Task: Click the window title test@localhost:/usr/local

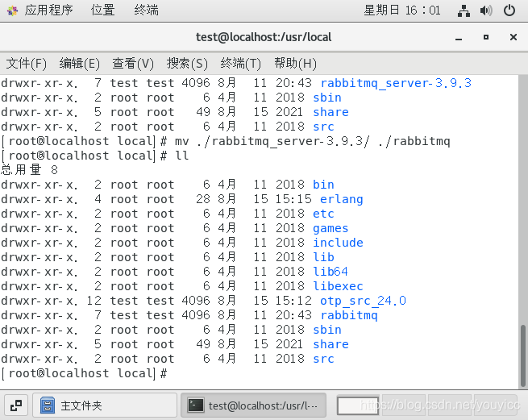Action: tap(264, 37)
